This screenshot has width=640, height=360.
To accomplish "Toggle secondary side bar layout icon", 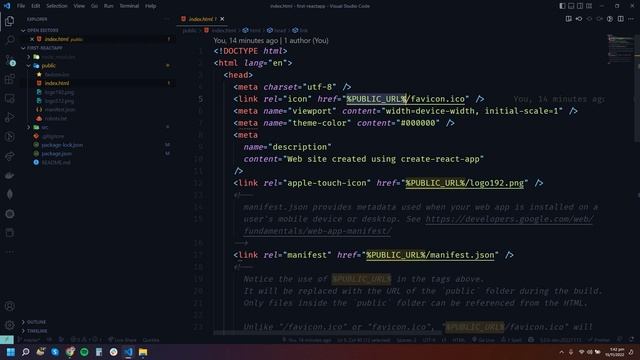I will pyautogui.click(x=580, y=6).
